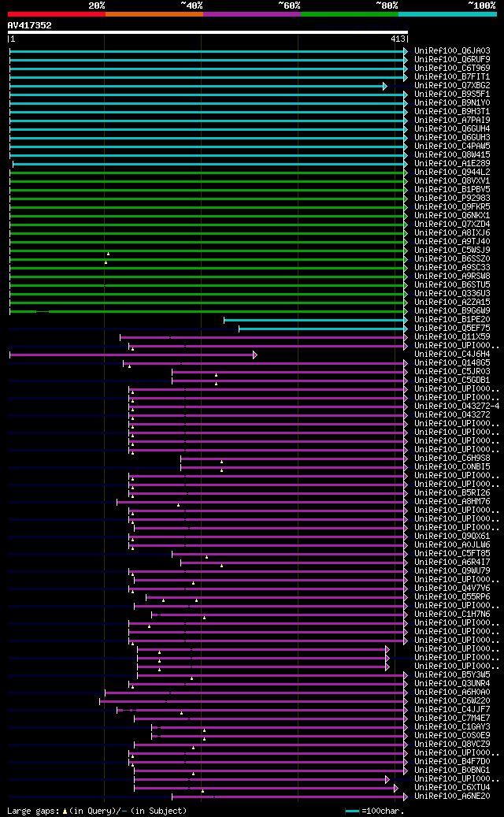The image size is (504, 817).
Task: Click the query end position 413
Action: coord(398,39)
